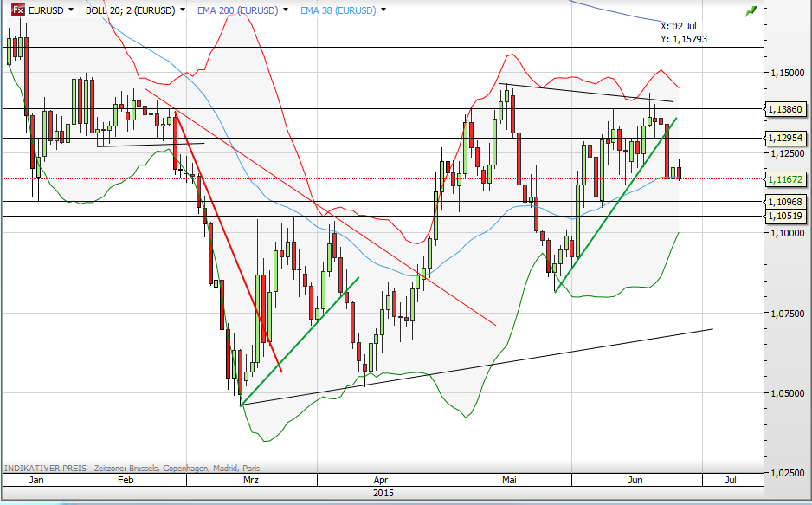Screen dimensions: 812x505
Task: Click the INDIKATIVER PREIS label
Action: click(x=46, y=469)
